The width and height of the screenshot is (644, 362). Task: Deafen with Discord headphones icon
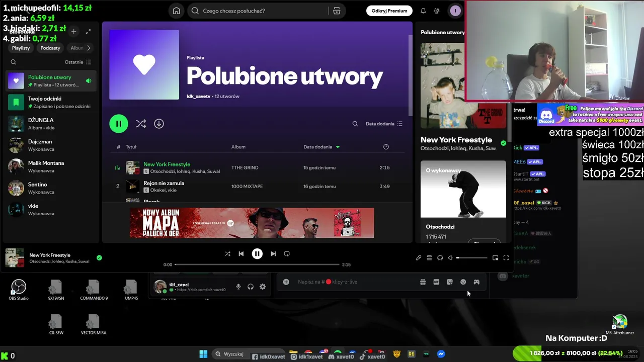pos(251,287)
